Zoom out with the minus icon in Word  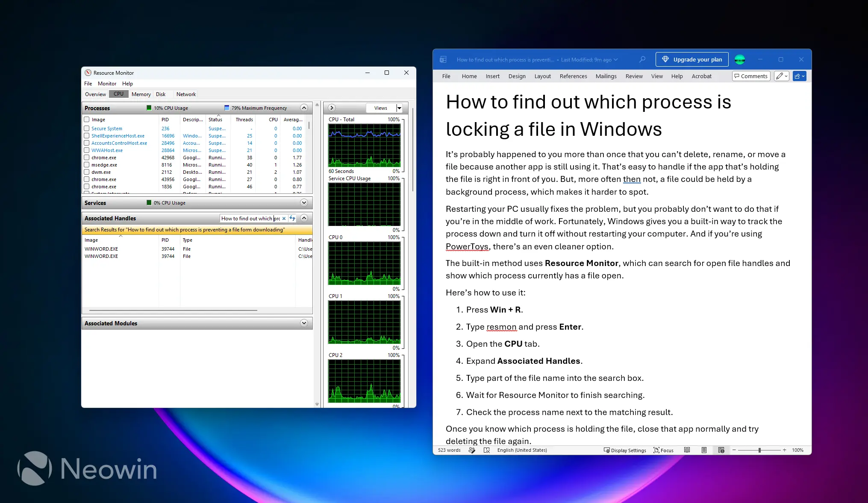pos(734,450)
